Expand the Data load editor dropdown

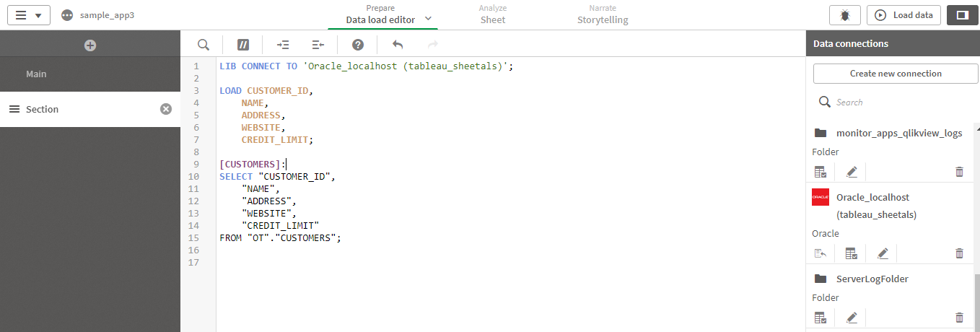pos(428,19)
